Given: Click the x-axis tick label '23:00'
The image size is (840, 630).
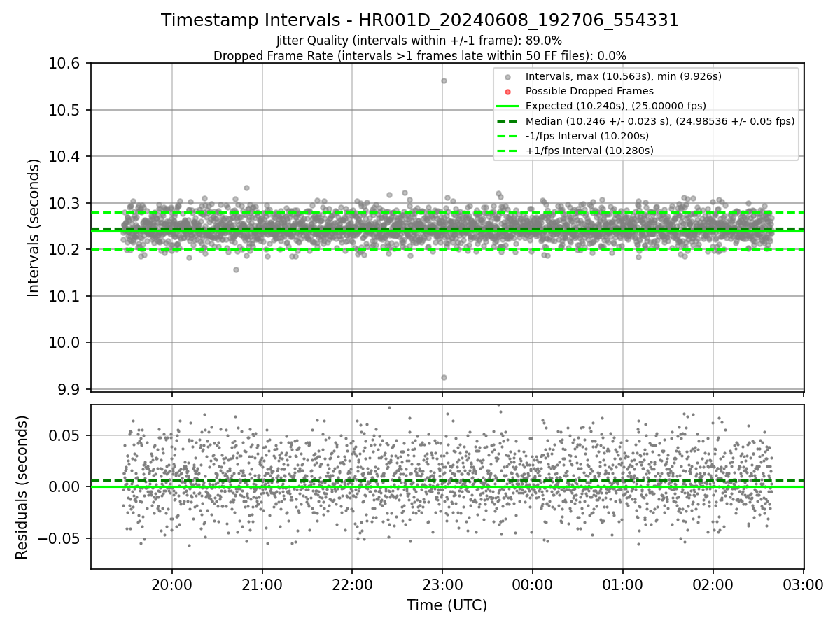Looking at the screenshot, I should (442, 584).
